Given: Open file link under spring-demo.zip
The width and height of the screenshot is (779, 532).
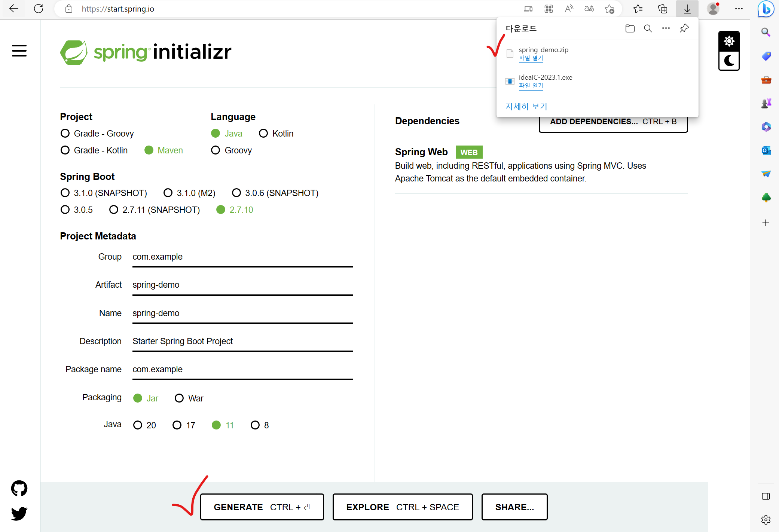Looking at the screenshot, I should coord(531,58).
